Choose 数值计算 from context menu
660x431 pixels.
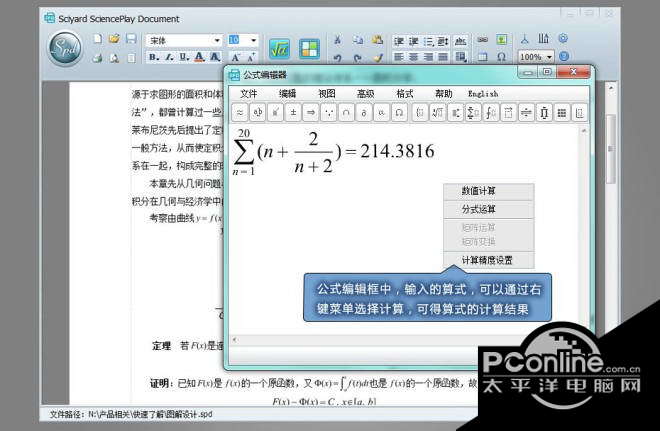pyautogui.click(x=489, y=191)
